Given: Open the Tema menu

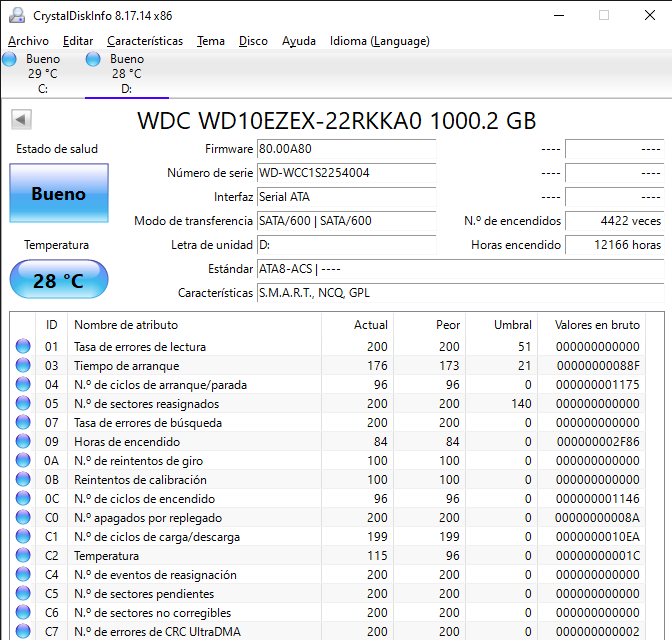Looking at the screenshot, I should 211,41.
